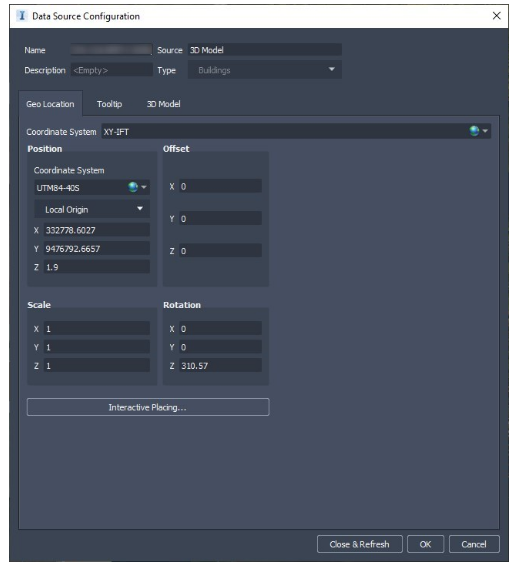Screen dimensions: 518x569
Task: Close the Data Source Configuration dialog
Action: click(497, 16)
